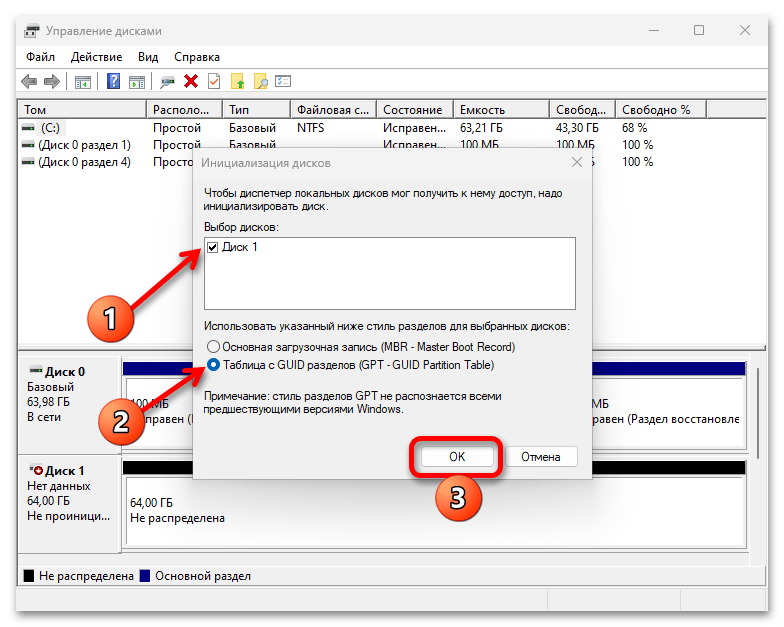Open Help via blue question icon

point(114,81)
